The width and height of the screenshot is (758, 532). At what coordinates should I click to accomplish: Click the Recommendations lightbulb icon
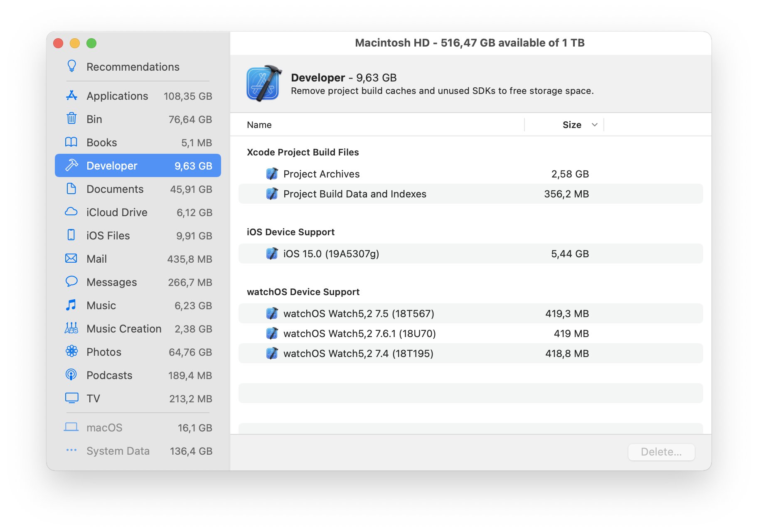point(71,66)
